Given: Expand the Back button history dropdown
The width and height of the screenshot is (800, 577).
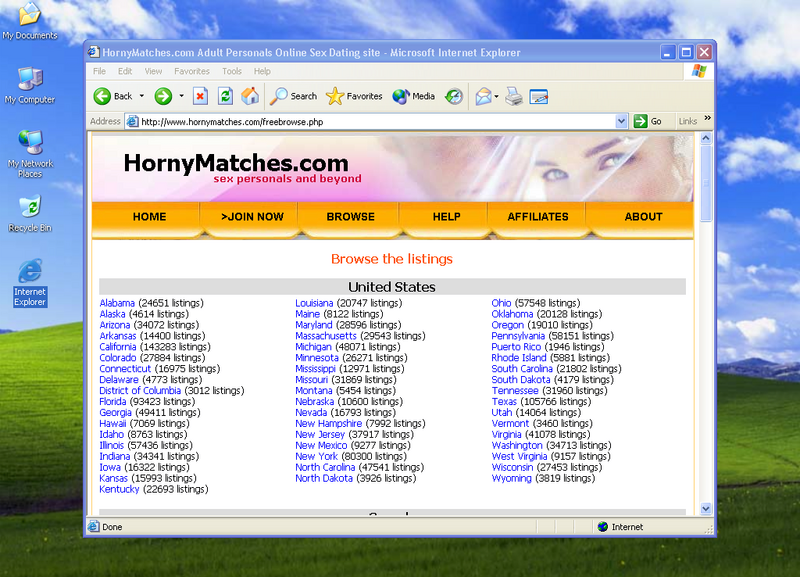Looking at the screenshot, I should click(142, 96).
